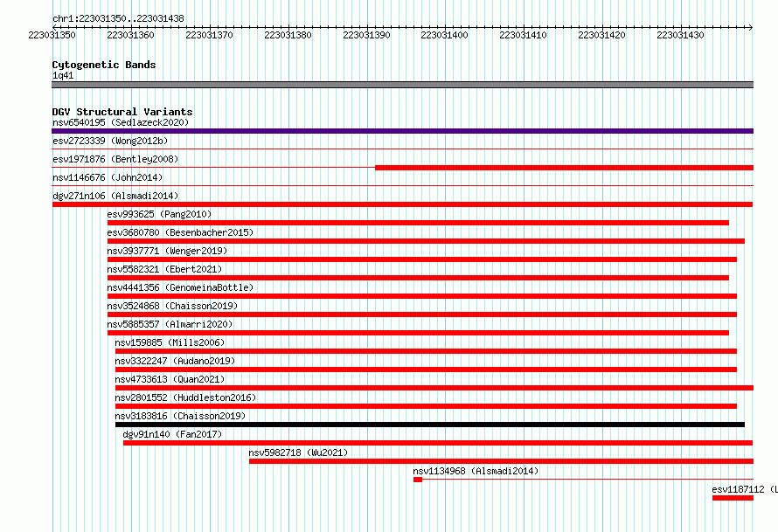Select the red nsv4441356 variant bar
This screenshot has height=532, width=778.
(422, 296)
